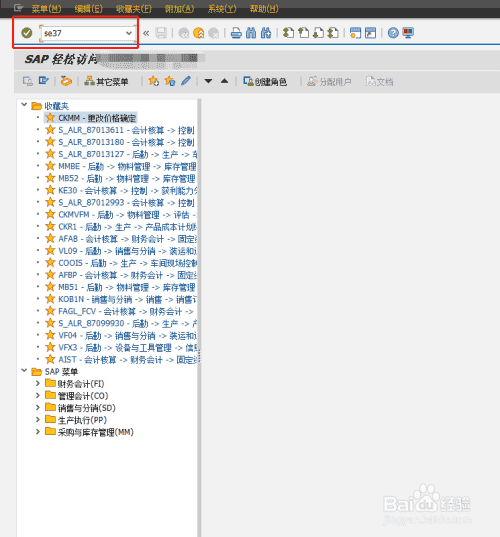This screenshot has height=537, width=500.
Task: Go to first page with toolbar icon
Action: [x=288, y=33]
